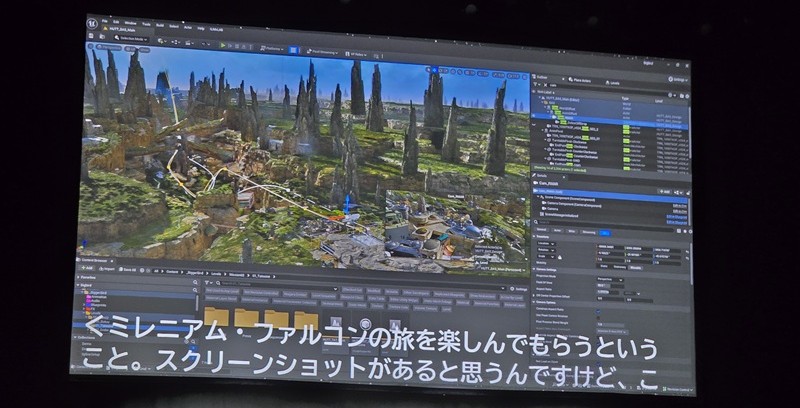Select the first folder thumbnail in the Content Browser
Image resolution: width=800 pixels, height=408 pixels.
tap(216, 317)
